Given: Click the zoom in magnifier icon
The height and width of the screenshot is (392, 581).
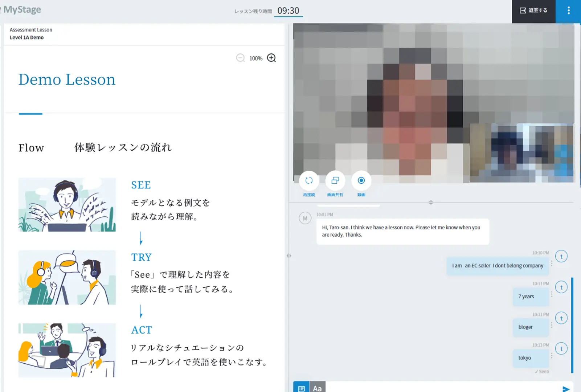Looking at the screenshot, I should (271, 58).
